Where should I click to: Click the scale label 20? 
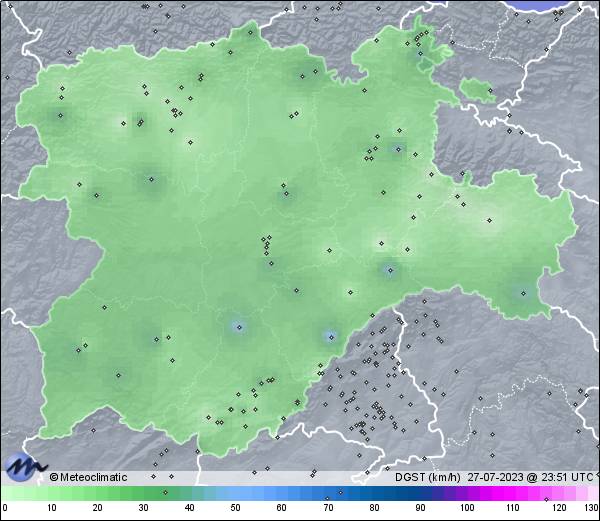click(x=98, y=508)
